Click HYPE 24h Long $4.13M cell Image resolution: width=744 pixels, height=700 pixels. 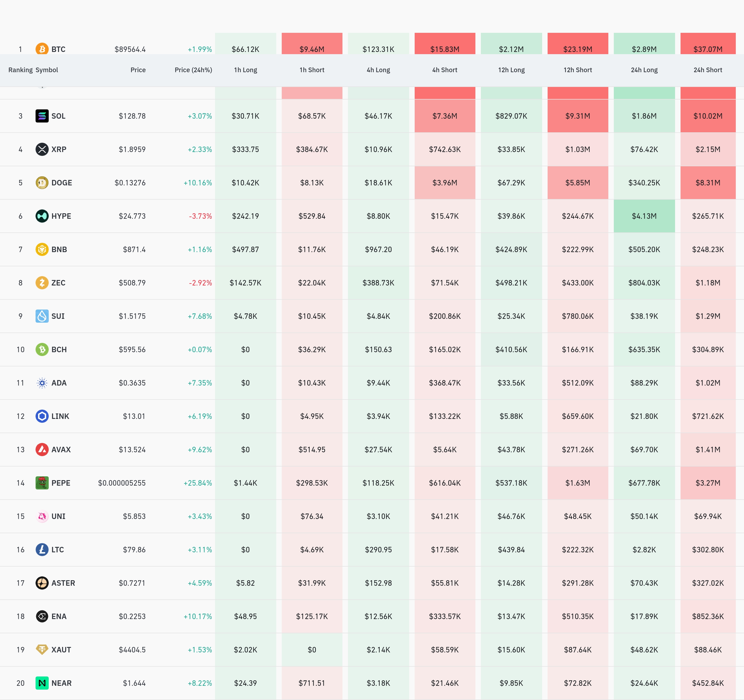coord(644,216)
